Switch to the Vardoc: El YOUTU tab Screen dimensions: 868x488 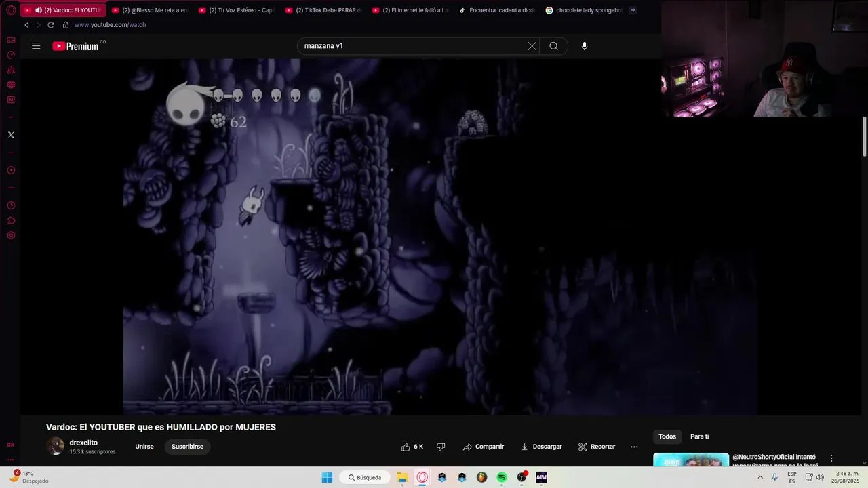[x=62, y=10]
